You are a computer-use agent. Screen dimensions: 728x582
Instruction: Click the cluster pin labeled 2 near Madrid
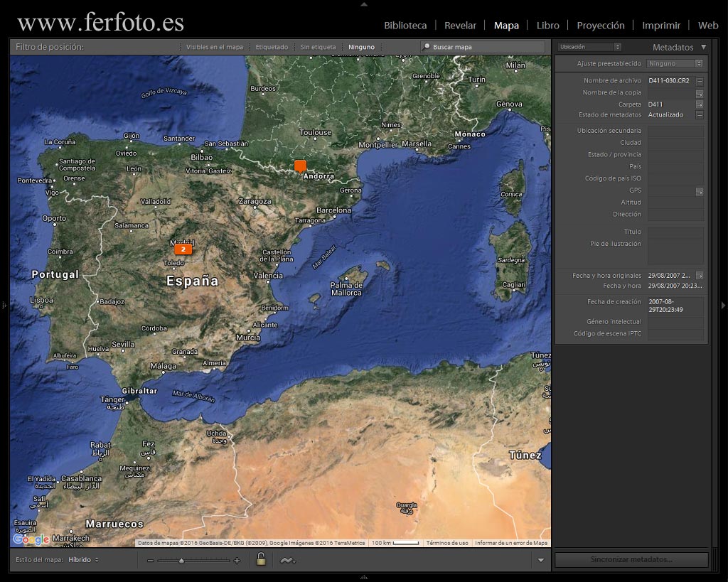[x=183, y=249]
